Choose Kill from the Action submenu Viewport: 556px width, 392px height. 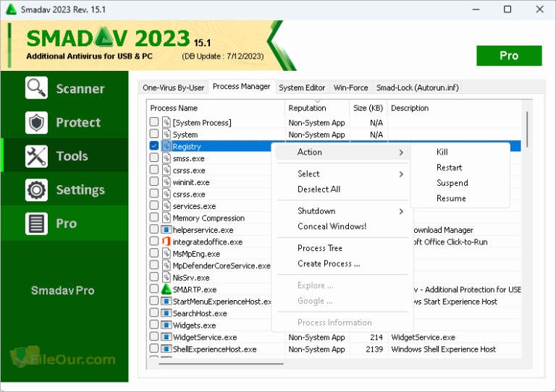click(x=442, y=152)
